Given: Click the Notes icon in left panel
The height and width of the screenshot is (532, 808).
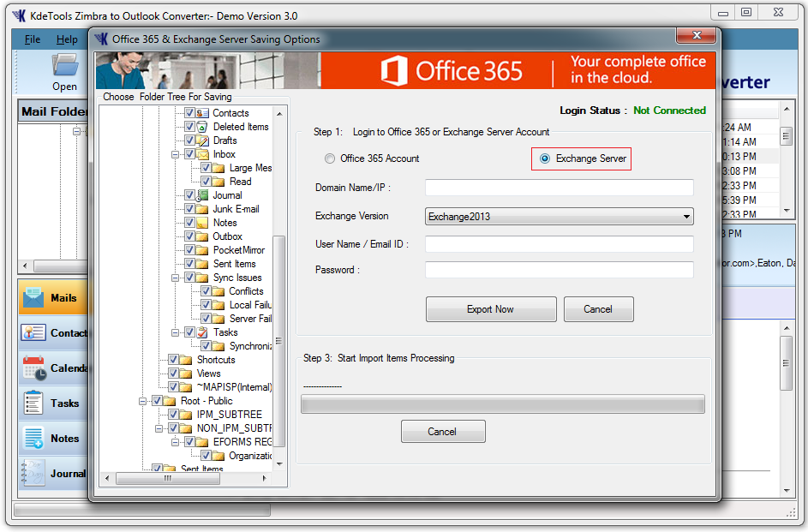Looking at the screenshot, I should pyautogui.click(x=33, y=438).
